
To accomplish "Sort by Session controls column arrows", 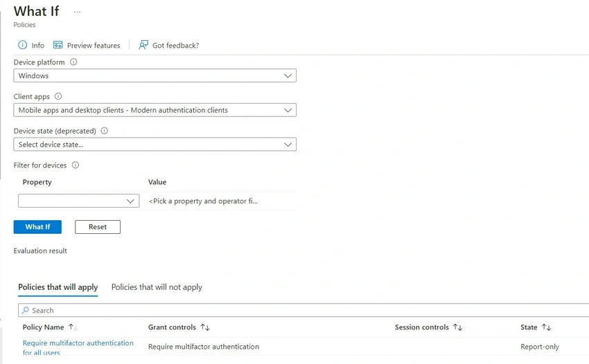I will click(457, 327).
